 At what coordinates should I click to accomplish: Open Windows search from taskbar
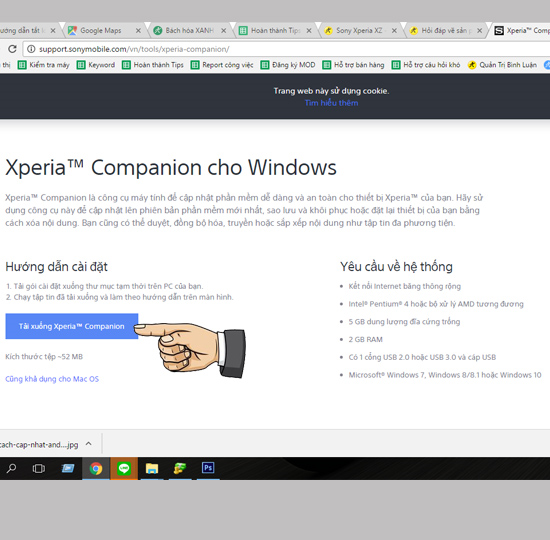click(11, 468)
